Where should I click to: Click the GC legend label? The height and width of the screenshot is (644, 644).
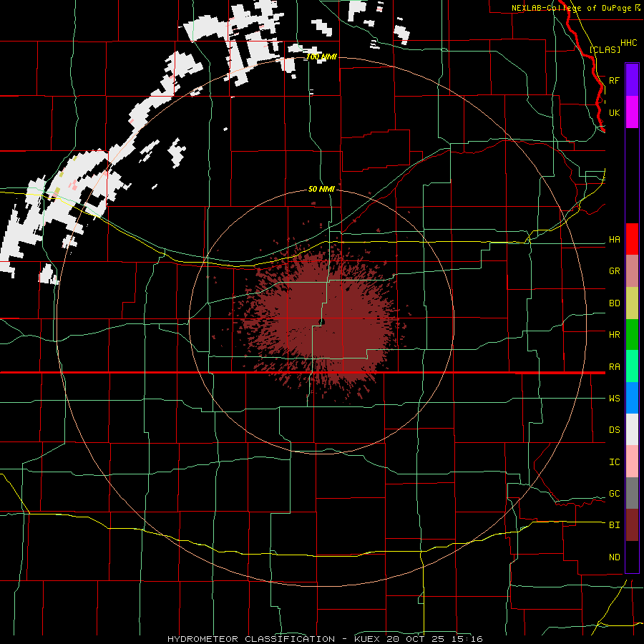tap(614, 494)
